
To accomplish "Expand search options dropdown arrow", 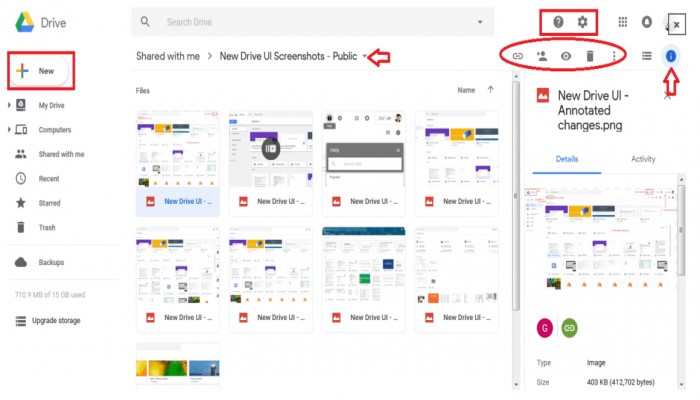I will click(x=482, y=21).
